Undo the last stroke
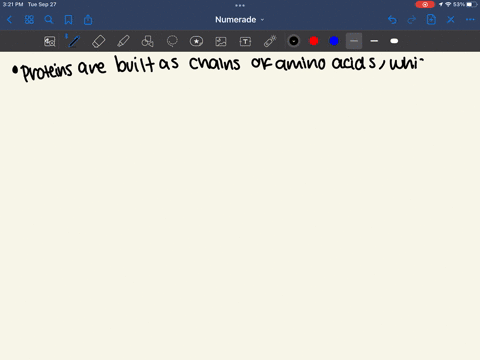This screenshot has width=480, height=360. click(x=392, y=20)
